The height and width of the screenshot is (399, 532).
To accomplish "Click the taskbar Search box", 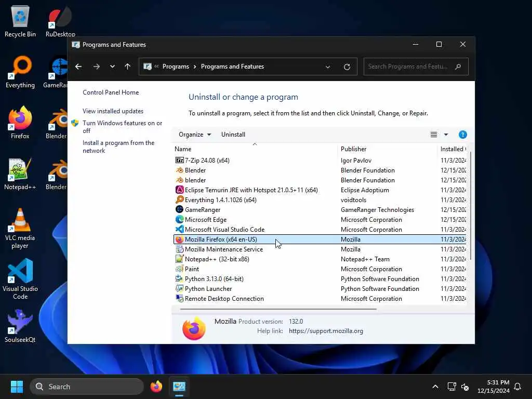I will (87, 387).
